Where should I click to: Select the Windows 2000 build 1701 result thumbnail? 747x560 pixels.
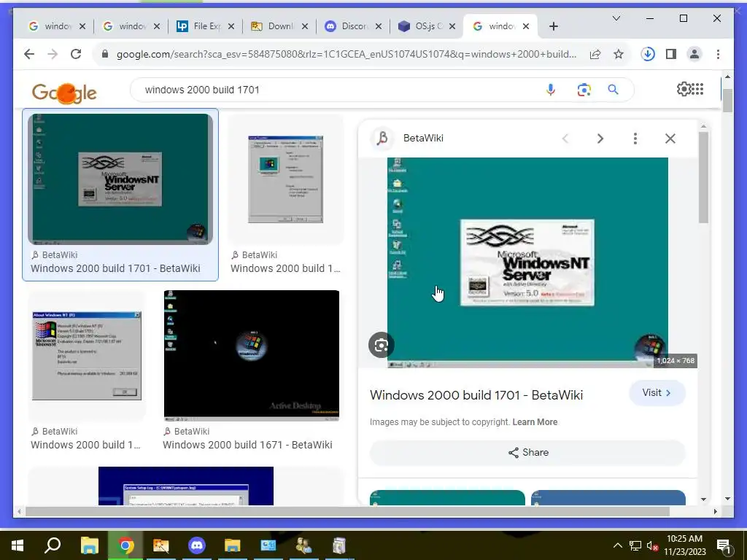[120, 179]
